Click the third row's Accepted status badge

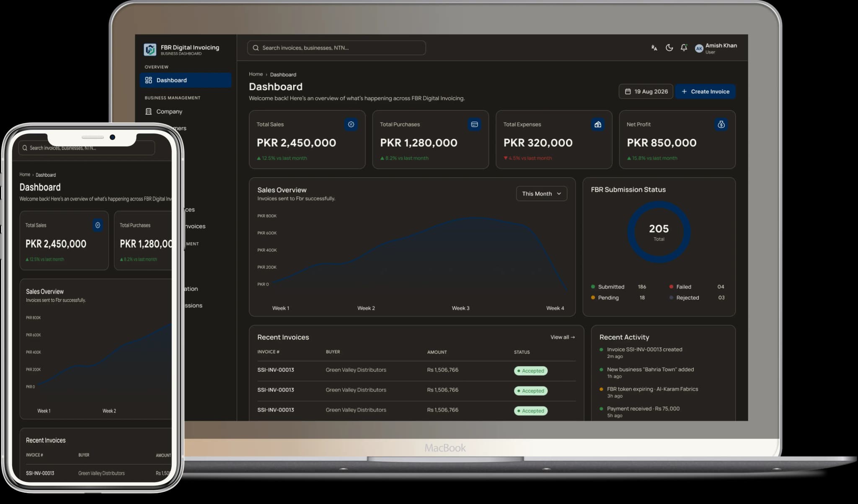[531, 411]
